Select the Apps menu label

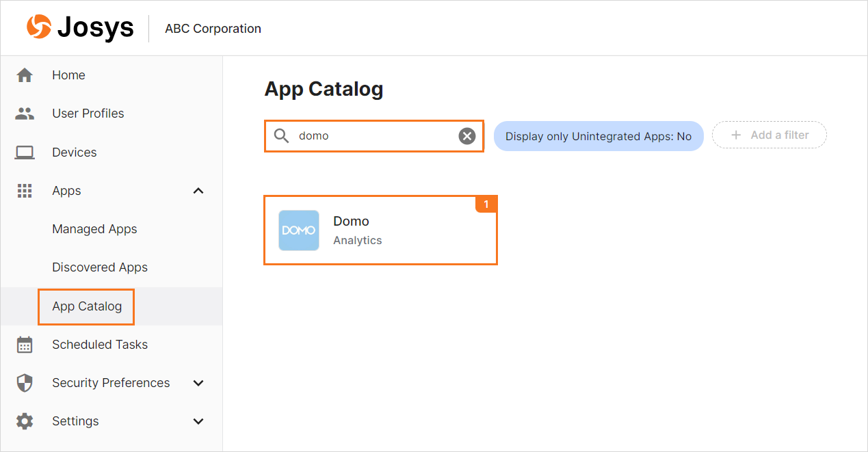[66, 191]
